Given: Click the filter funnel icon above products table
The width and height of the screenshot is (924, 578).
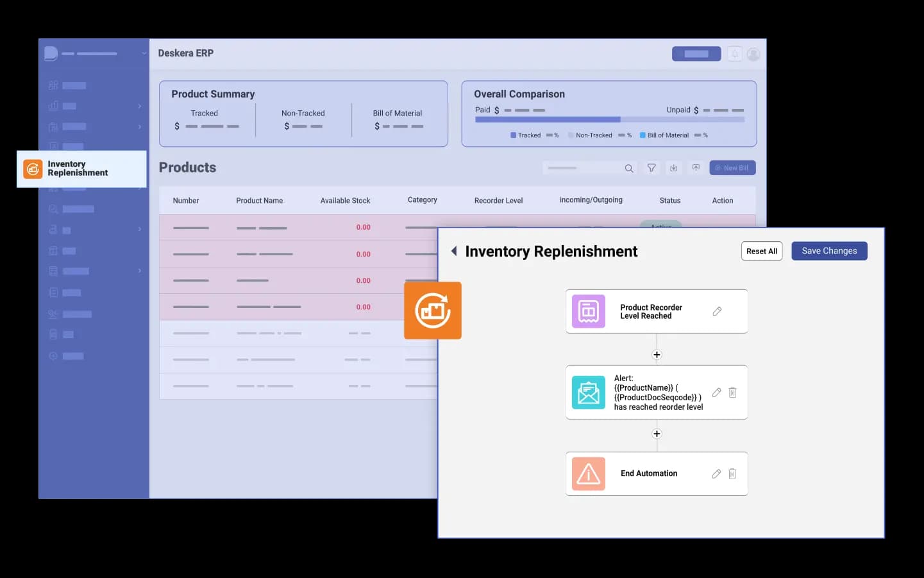Looking at the screenshot, I should coord(651,168).
